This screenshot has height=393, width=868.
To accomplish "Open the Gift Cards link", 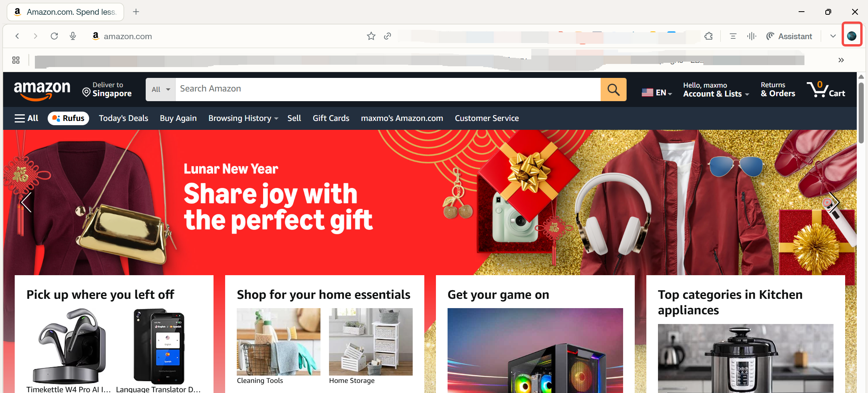I will (331, 118).
